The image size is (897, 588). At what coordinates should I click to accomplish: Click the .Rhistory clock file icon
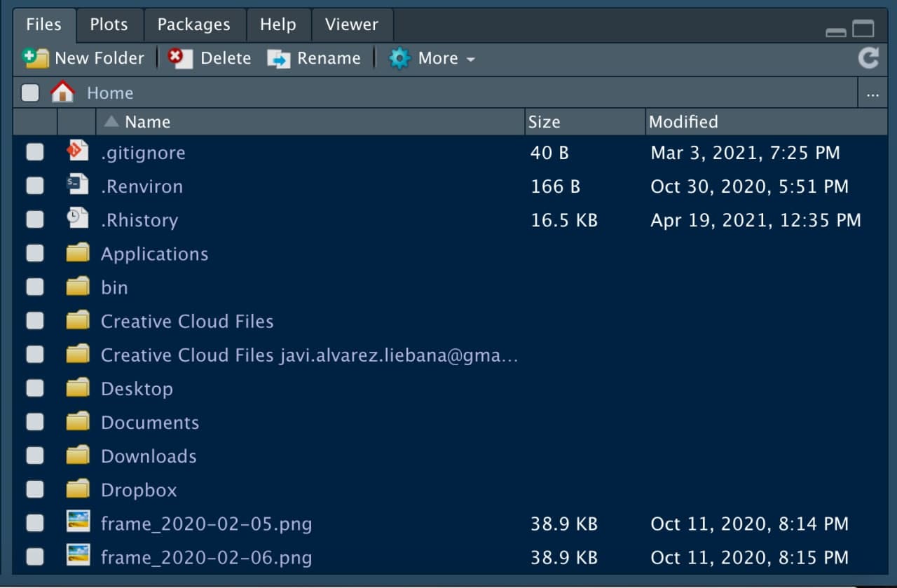(77, 219)
